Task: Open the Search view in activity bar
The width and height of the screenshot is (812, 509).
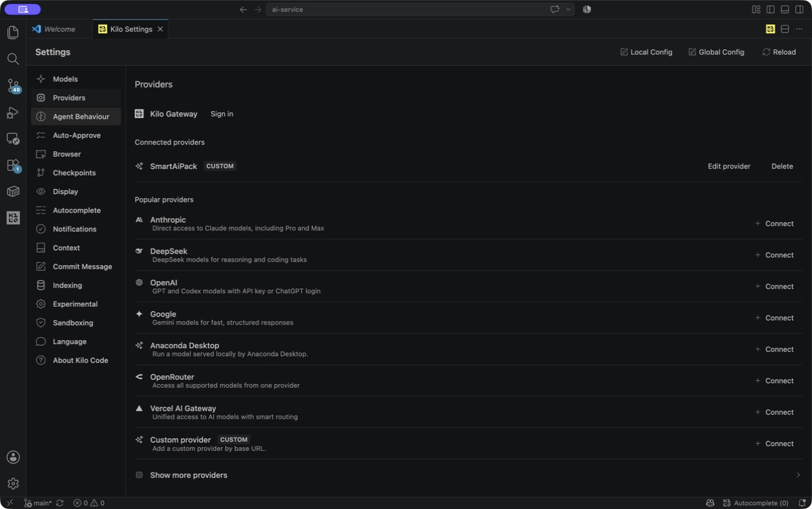Action: pos(13,59)
